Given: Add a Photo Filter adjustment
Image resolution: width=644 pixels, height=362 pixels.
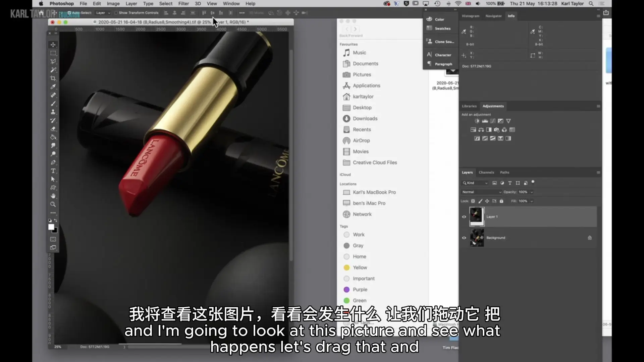Looking at the screenshot, I should pyautogui.click(x=496, y=130).
